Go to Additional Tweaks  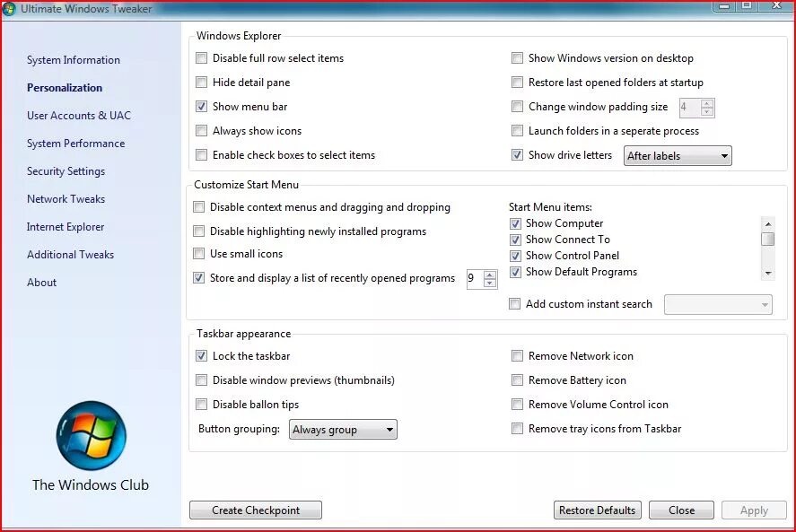click(x=71, y=255)
